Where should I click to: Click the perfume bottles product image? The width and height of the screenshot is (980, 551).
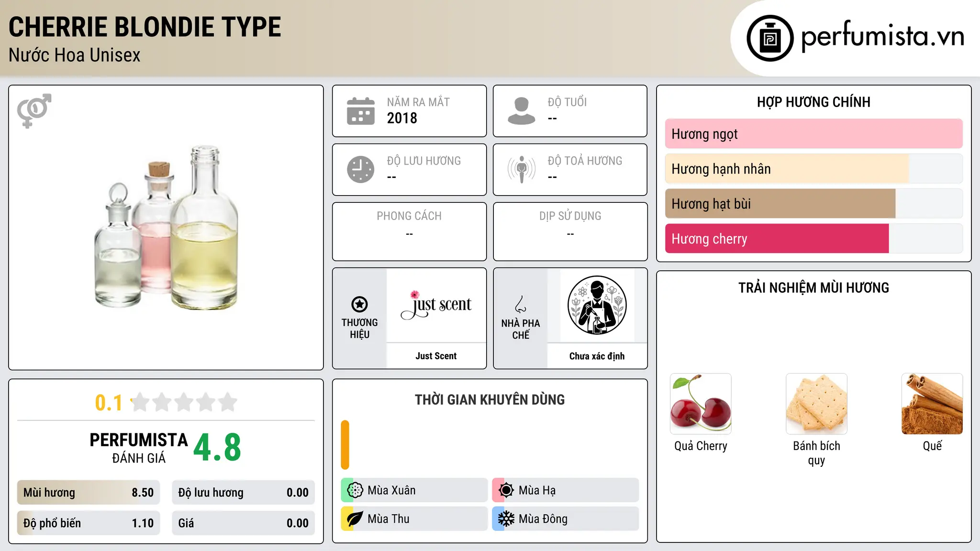[x=166, y=227]
